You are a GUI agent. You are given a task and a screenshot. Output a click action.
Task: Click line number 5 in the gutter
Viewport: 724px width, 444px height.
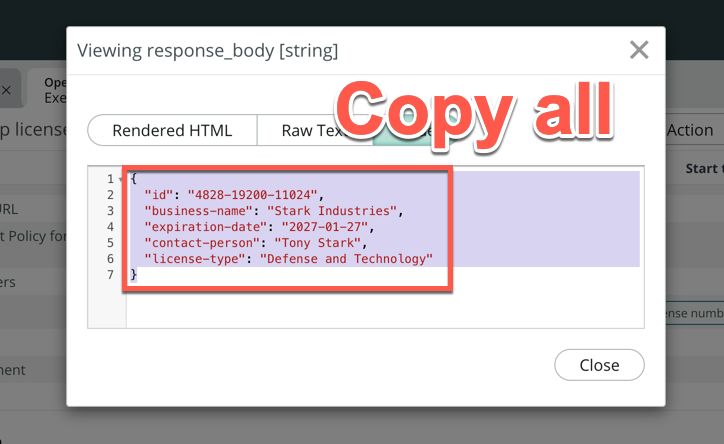[110, 242]
